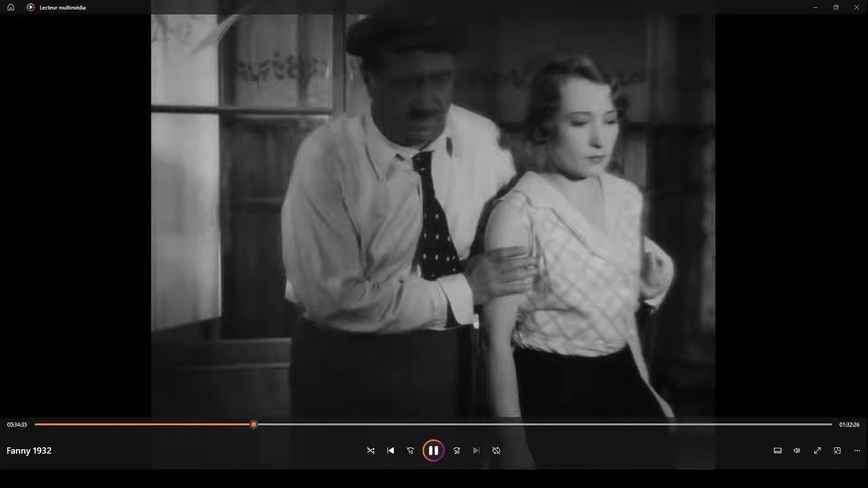Toggle repeat playback mode

(496, 451)
